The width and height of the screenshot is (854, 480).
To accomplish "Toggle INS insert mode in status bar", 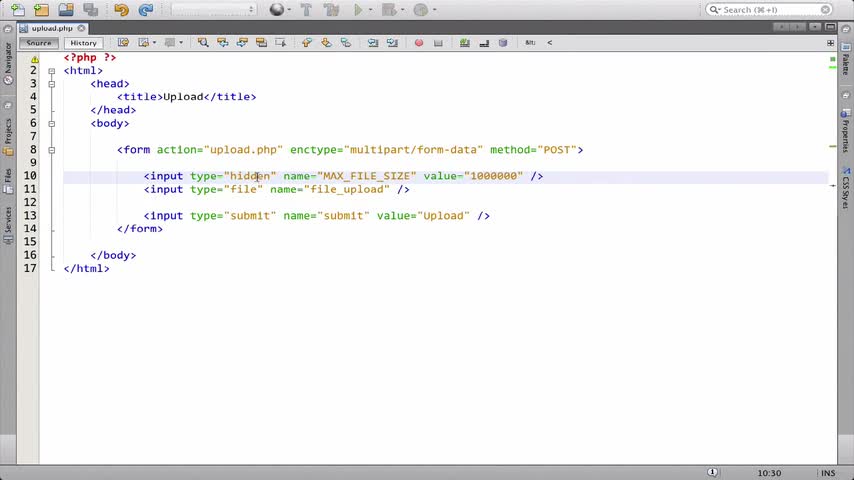I will click(828, 473).
